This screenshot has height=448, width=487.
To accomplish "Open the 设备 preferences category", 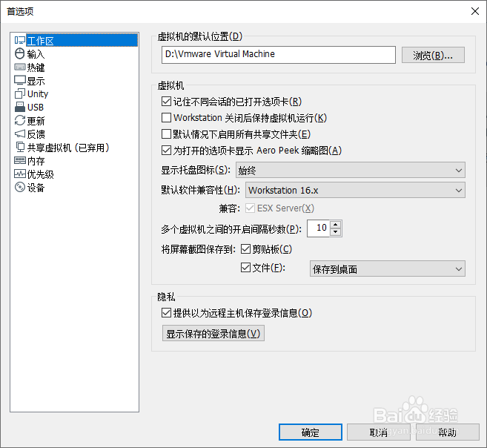I will pyautogui.click(x=36, y=188).
